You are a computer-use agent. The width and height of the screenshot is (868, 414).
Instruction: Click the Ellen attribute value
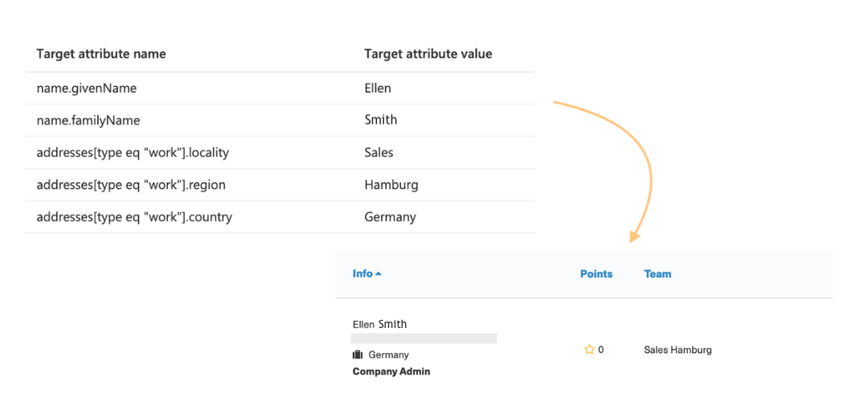tap(378, 88)
